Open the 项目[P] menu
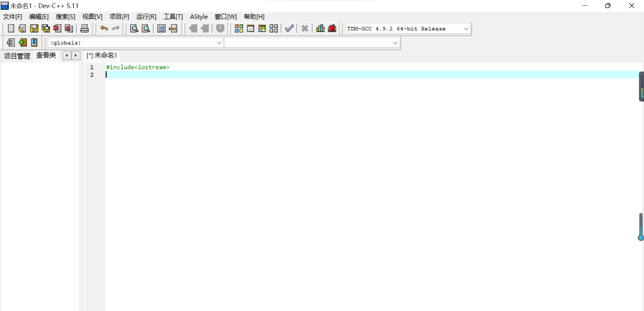This screenshot has width=644, height=311. pyautogui.click(x=119, y=17)
